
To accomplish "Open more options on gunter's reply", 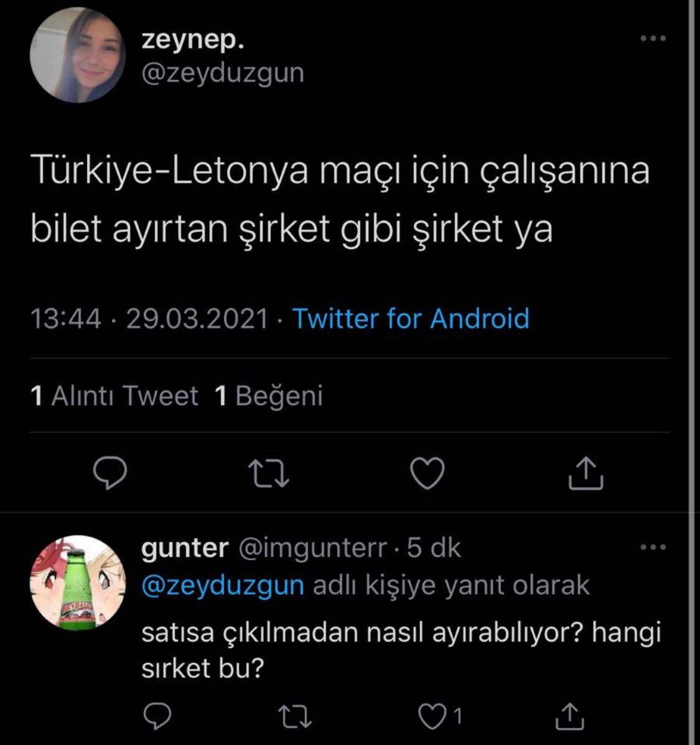I will 653,548.
